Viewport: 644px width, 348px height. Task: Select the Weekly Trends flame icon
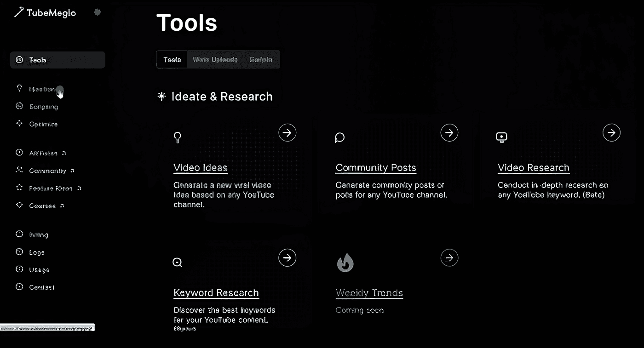[345, 262]
